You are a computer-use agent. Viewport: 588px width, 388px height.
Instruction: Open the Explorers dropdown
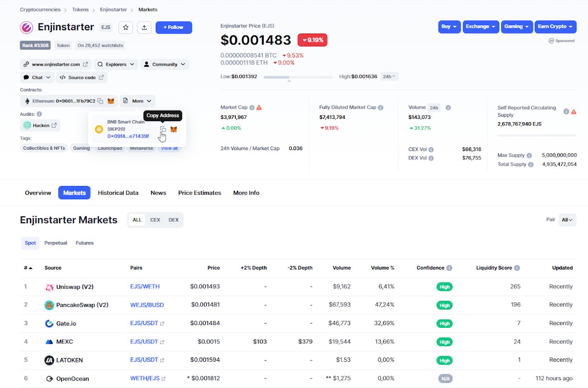pyautogui.click(x=116, y=65)
